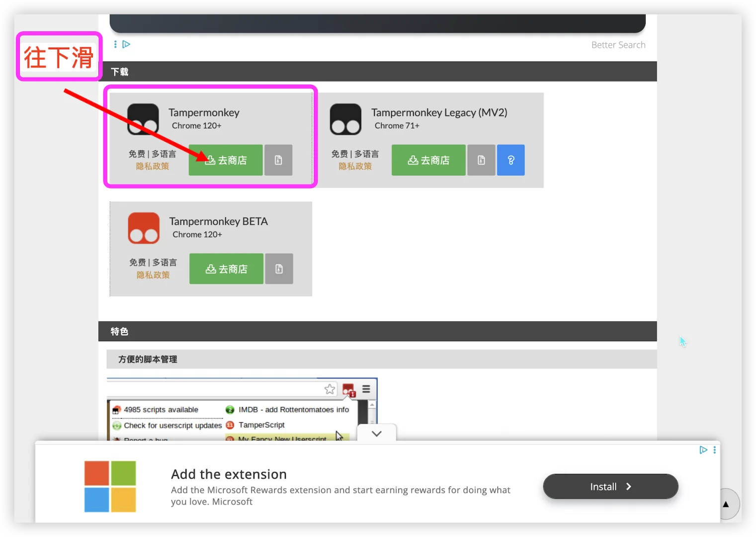This screenshot has height=537, width=756.
Task: Click the script management screenshot thumbnail
Action: (x=242, y=409)
